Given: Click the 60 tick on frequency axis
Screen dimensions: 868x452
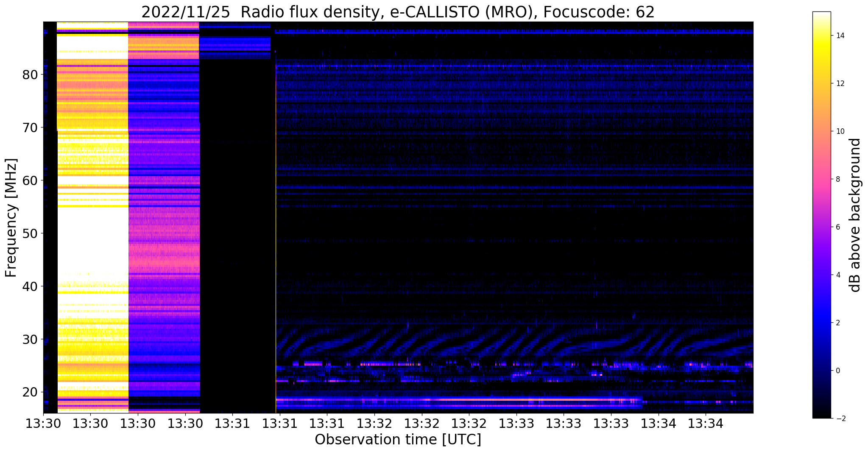Looking at the screenshot, I should pos(30,180).
